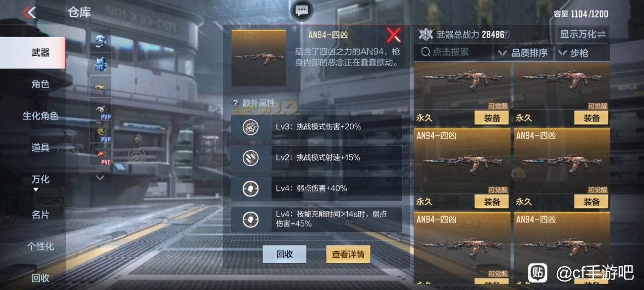Select the blue body armor category icon
644x290 pixels.
tap(100, 64)
